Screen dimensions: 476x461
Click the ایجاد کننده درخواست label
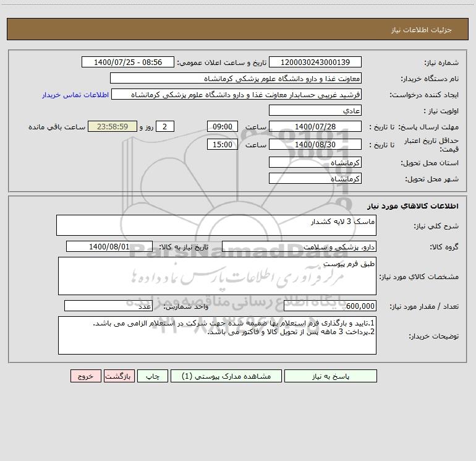pyautogui.click(x=424, y=95)
